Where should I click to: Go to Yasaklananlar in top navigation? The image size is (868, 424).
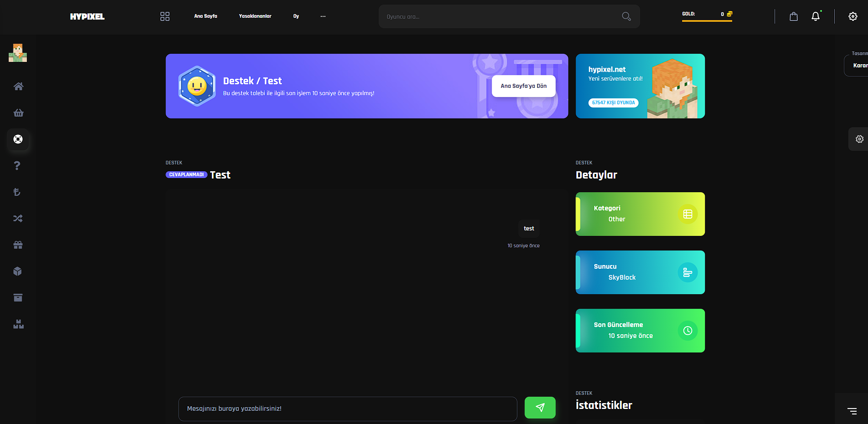click(255, 16)
